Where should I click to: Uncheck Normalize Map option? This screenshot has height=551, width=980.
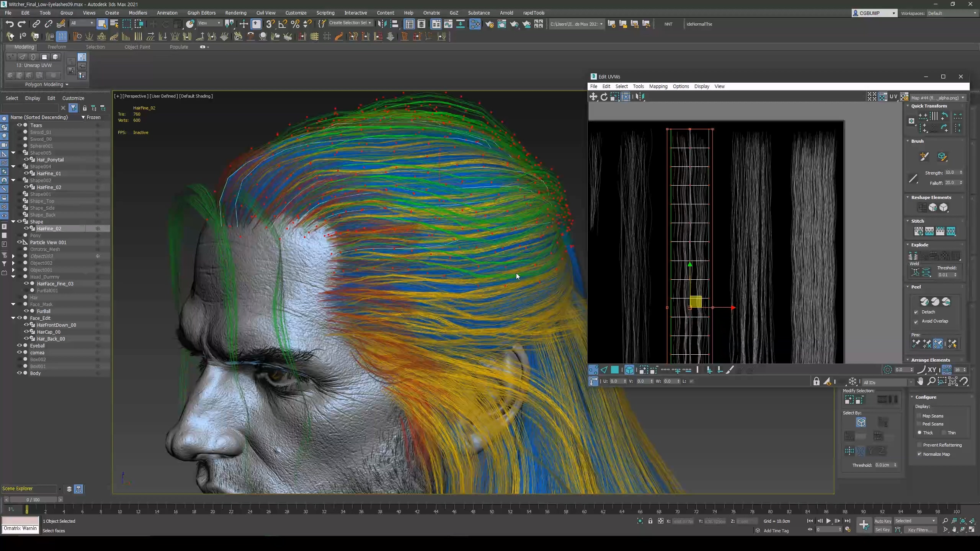click(920, 454)
